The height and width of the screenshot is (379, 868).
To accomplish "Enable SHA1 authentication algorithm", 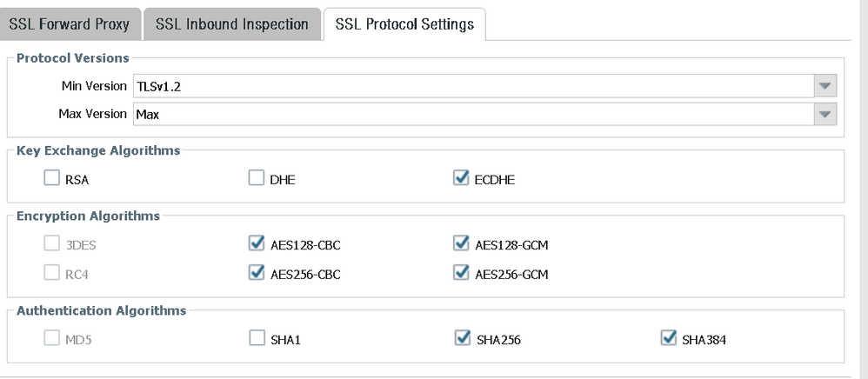I will tap(257, 339).
